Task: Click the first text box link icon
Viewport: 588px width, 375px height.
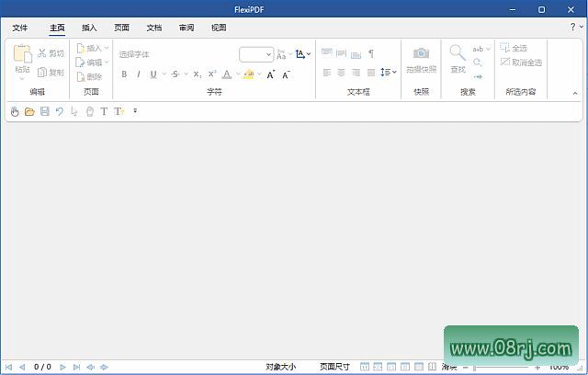Action: (x=327, y=53)
